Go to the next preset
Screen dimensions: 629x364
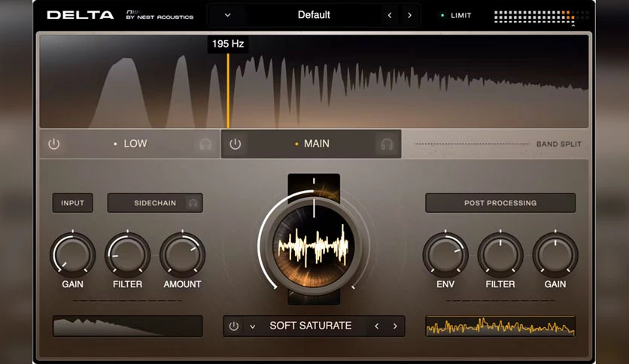point(409,15)
